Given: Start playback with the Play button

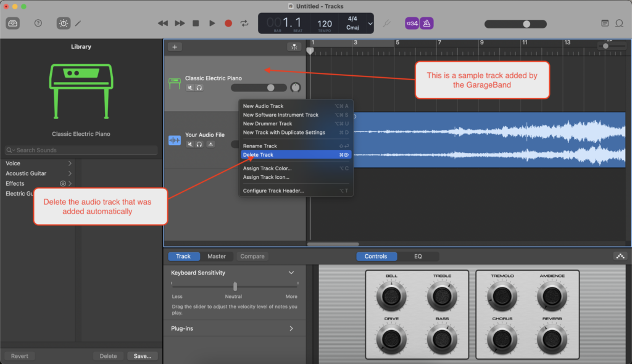Looking at the screenshot, I should (x=212, y=23).
